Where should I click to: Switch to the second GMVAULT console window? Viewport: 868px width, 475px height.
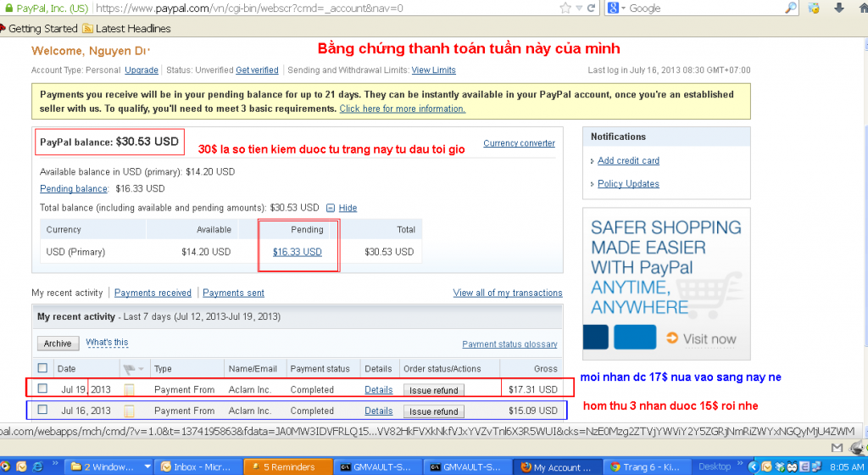click(467, 467)
